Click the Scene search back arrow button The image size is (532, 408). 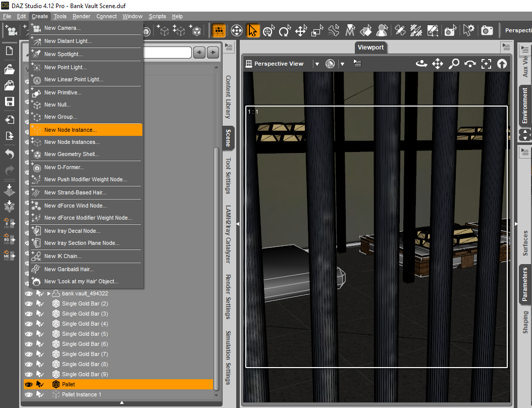pyautogui.click(x=199, y=53)
